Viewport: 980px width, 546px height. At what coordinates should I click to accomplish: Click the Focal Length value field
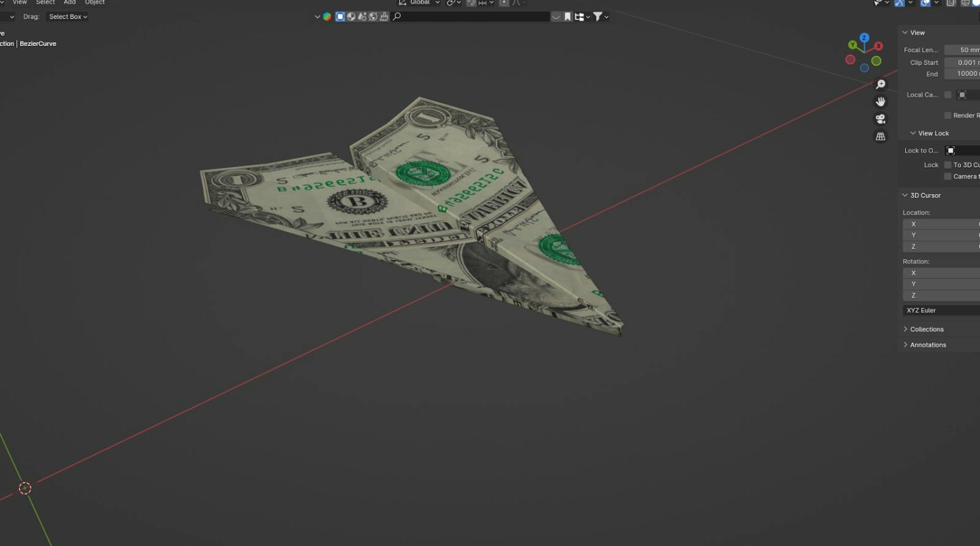[x=962, y=50]
